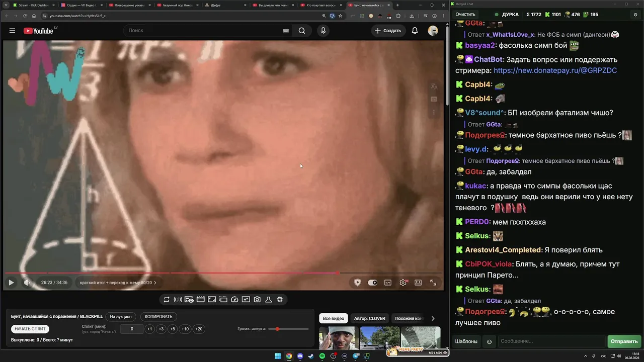The height and width of the screenshot is (362, 644).
Task: Reload the current page
Action: [x=25, y=16]
